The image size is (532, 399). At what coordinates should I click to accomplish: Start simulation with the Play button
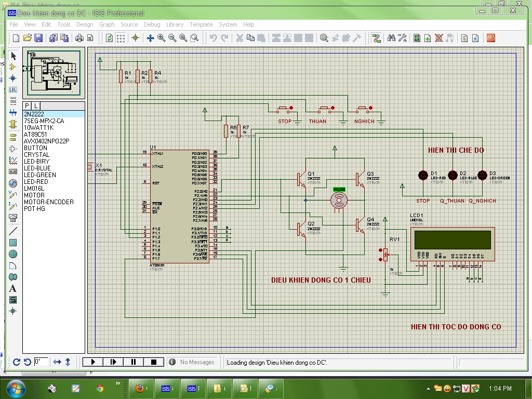coord(93,362)
